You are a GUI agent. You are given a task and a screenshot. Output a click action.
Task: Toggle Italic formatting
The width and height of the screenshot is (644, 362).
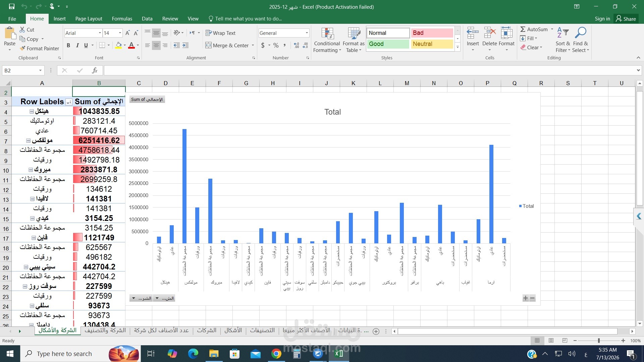[x=77, y=45]
